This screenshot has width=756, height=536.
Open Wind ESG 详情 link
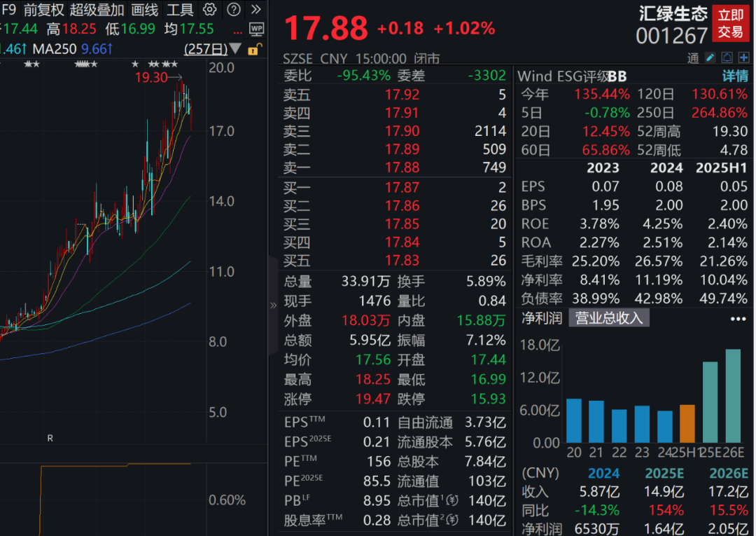(x=735, y=76)
